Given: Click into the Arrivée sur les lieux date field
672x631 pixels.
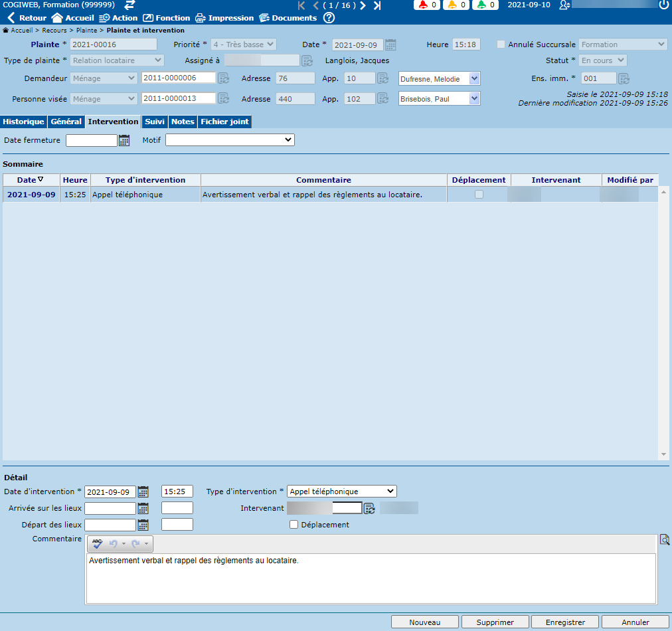Looking at the screenshot, I should coord(110,508).
